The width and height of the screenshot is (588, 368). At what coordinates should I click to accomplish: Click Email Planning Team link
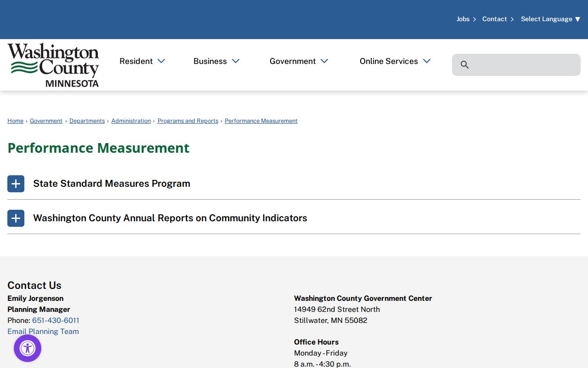tap(43, 332)
